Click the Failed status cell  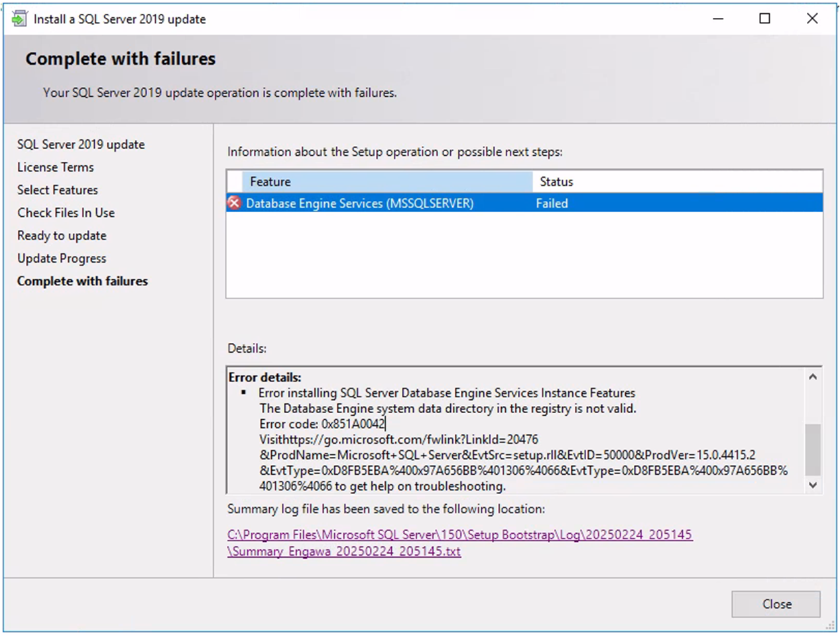coord(552,204)
